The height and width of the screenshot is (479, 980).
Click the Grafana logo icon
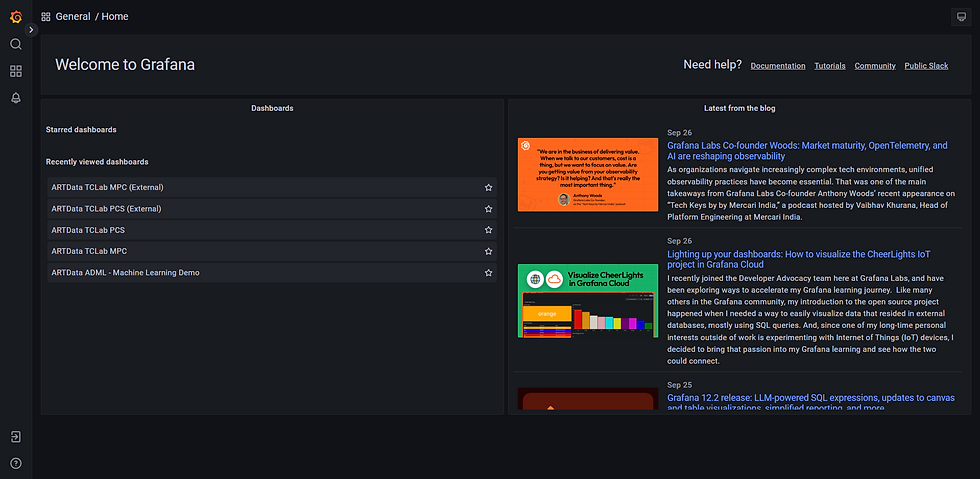16,17
